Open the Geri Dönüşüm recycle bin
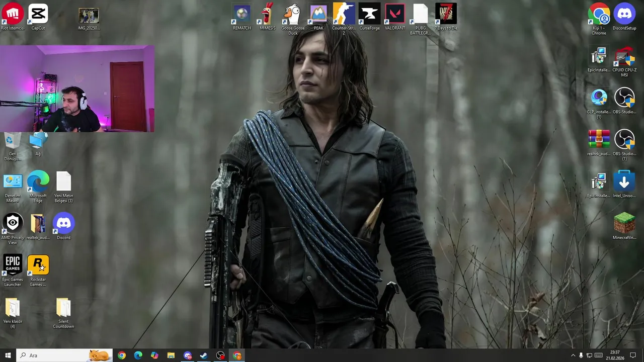 (13, 146)
